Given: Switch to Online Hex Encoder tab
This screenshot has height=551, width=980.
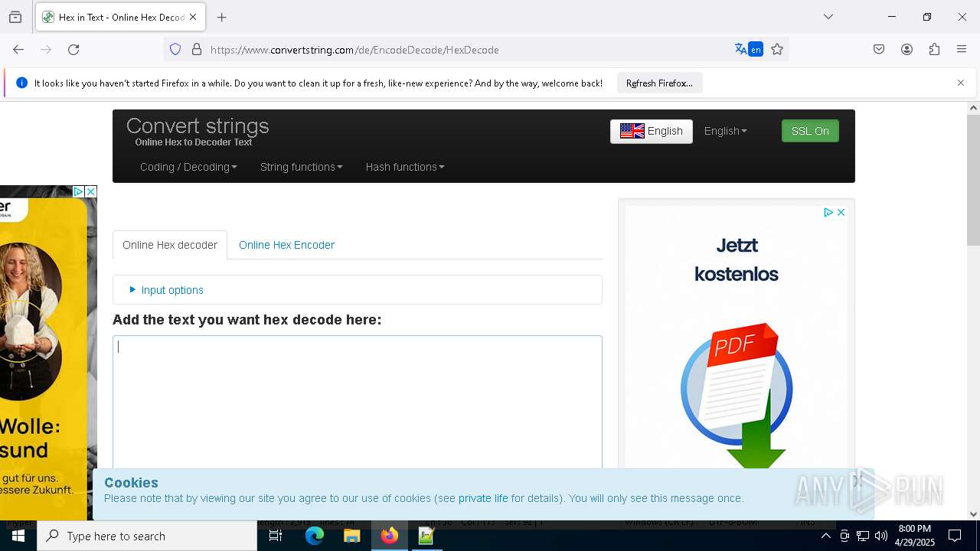Looking at the screenshot, I should tap(286, 245).
